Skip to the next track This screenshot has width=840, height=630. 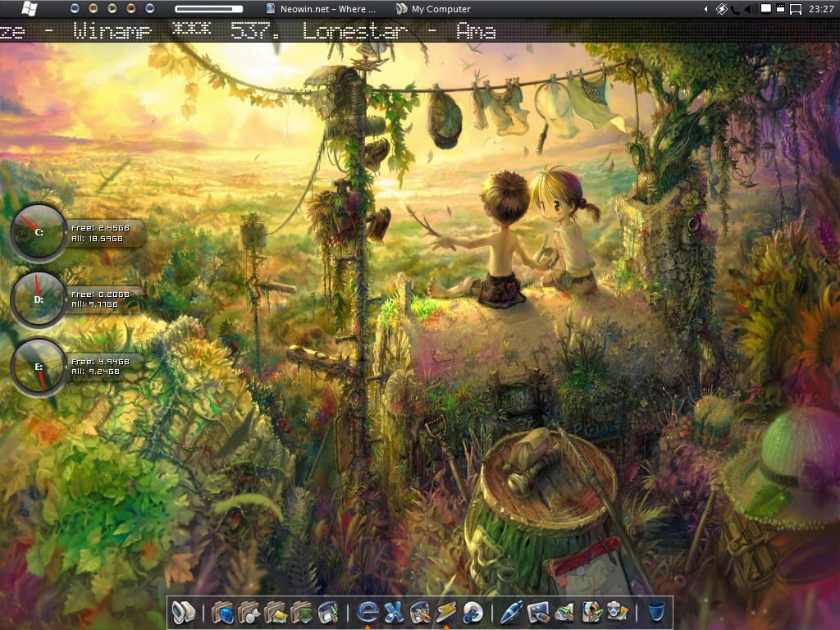(x=149, y=9)
